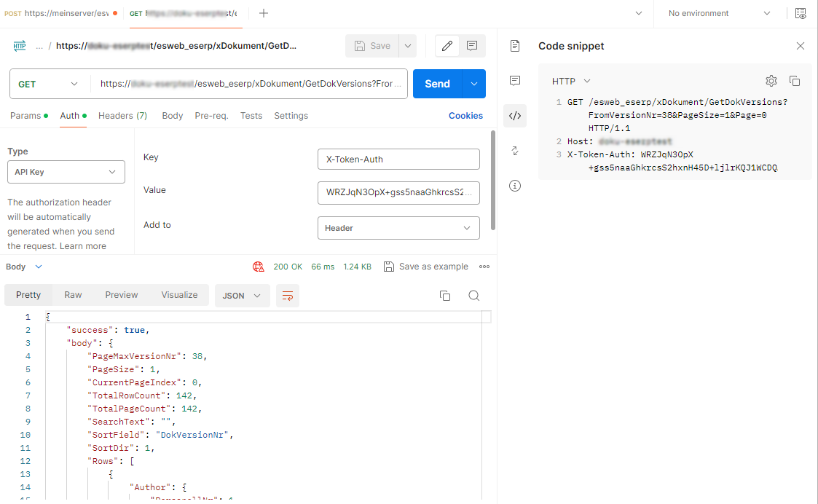Viewport: 818px width, 504px height.
Task: Expand the JSON format dropdown
Action: [242, 295]
